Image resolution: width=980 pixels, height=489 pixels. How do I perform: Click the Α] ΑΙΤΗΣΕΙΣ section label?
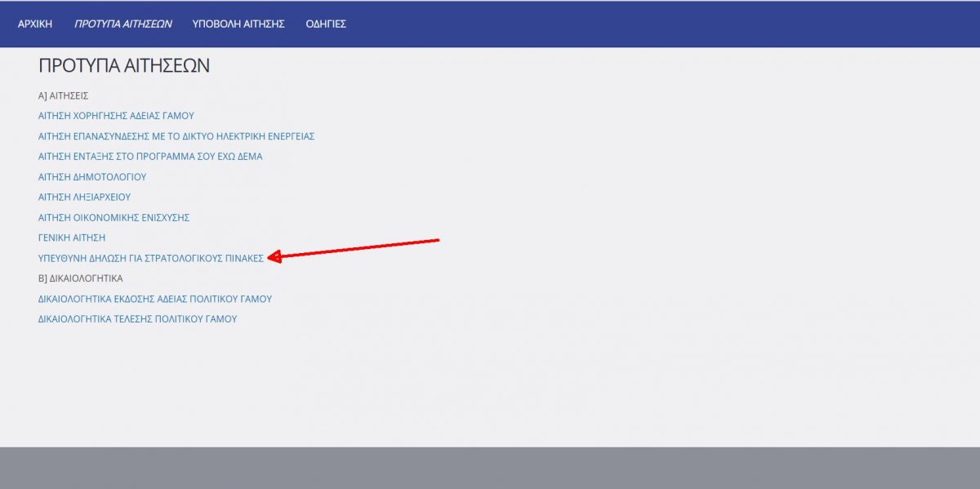63,96
